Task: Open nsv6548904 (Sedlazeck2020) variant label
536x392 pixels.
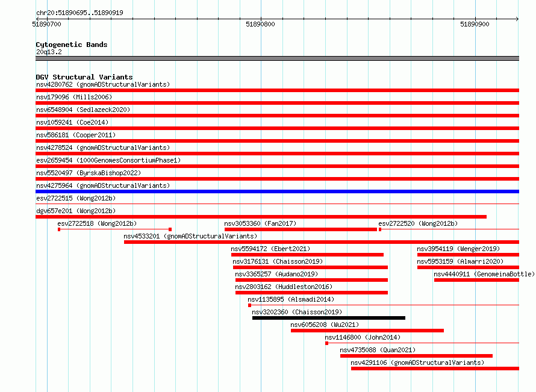Action: coord(83,110)
